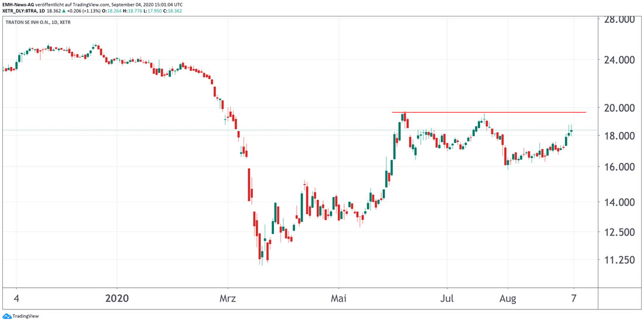
Task: Click the 28.000 price axis label
Action: (619, 19)
